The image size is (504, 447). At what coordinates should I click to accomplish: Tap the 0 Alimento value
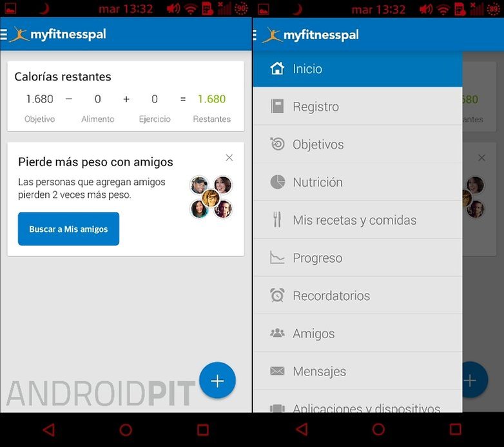click(x=98, y=99)
